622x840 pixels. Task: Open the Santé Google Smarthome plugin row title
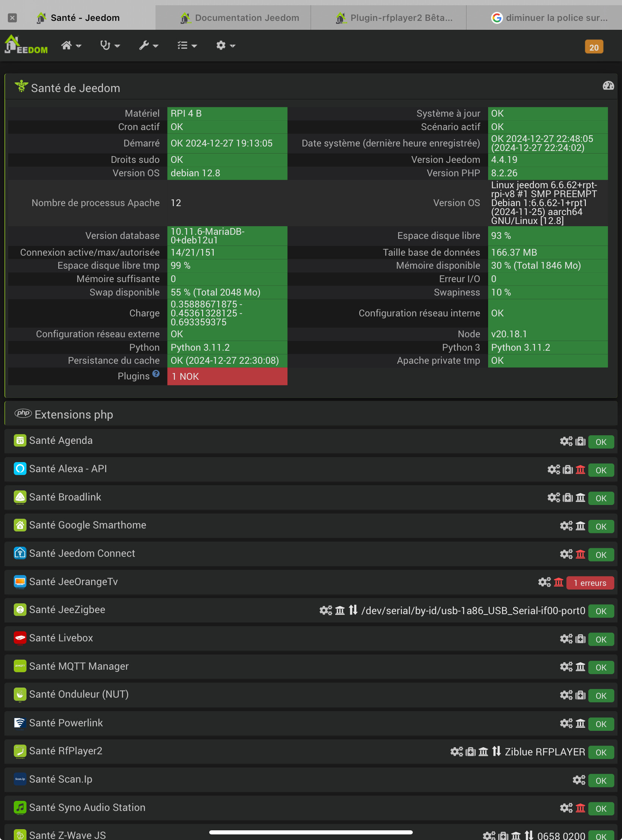(87, 525)
